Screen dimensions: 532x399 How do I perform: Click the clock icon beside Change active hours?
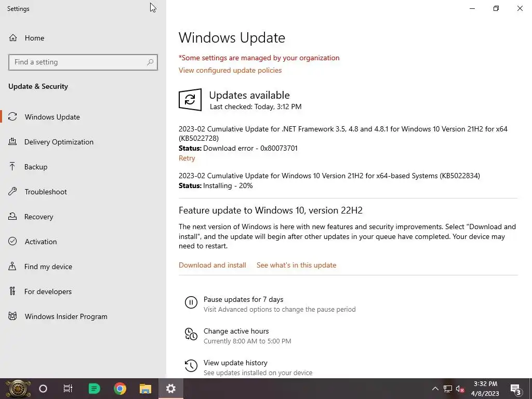(191, 334)
